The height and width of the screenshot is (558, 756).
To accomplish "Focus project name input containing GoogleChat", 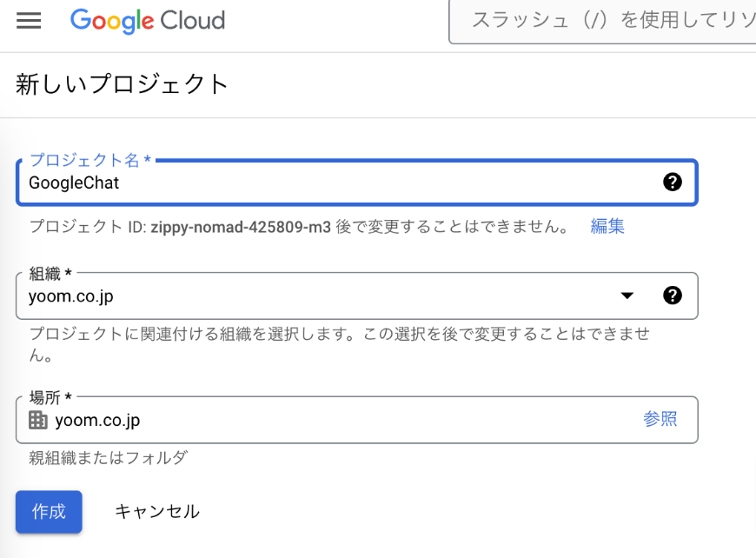I will coord(339,183).
